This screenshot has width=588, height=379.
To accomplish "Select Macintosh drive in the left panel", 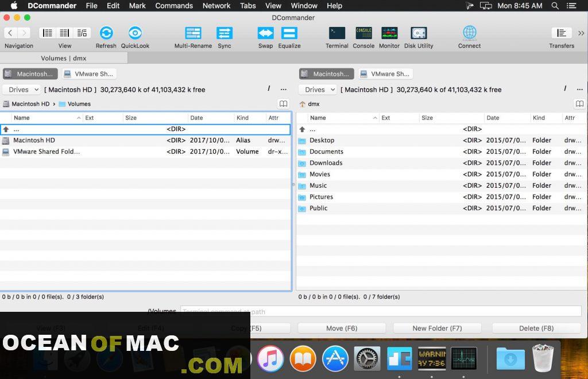I will [30, 74].
